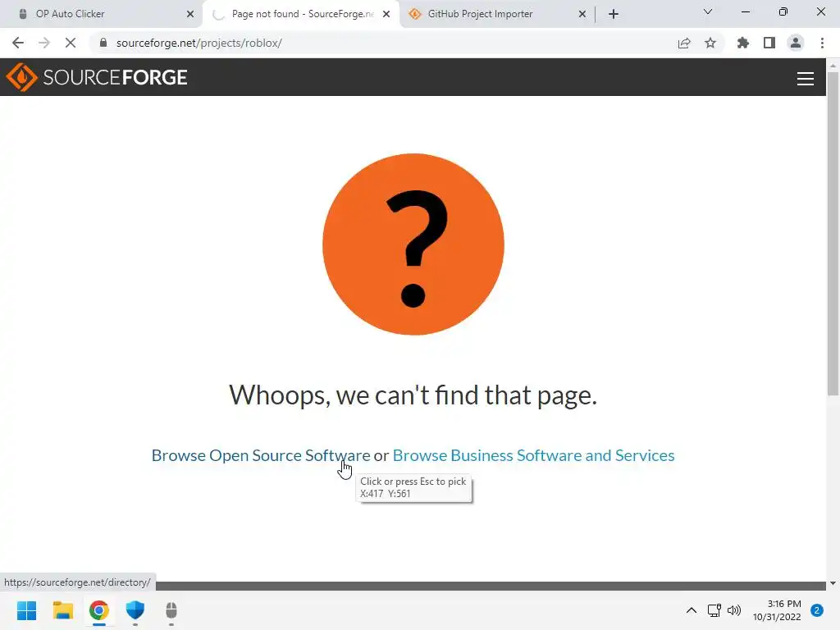Share this page icon in address bar

click(684, 43)
